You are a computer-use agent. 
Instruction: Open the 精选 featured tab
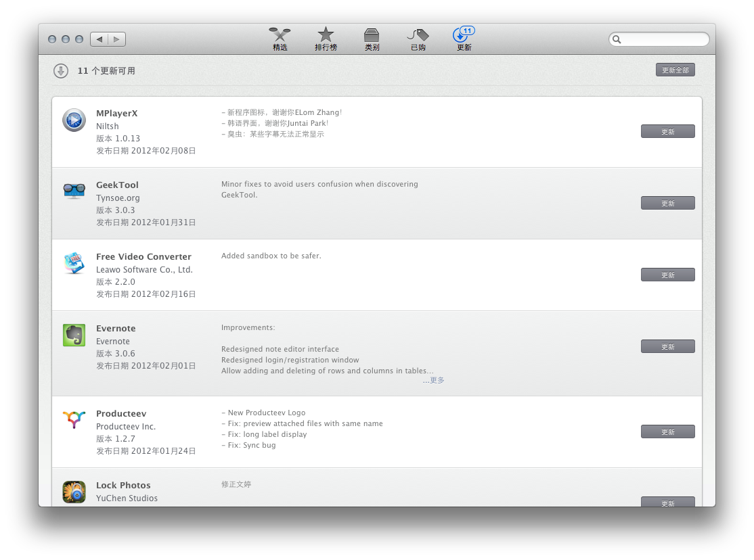pos(280,39)
